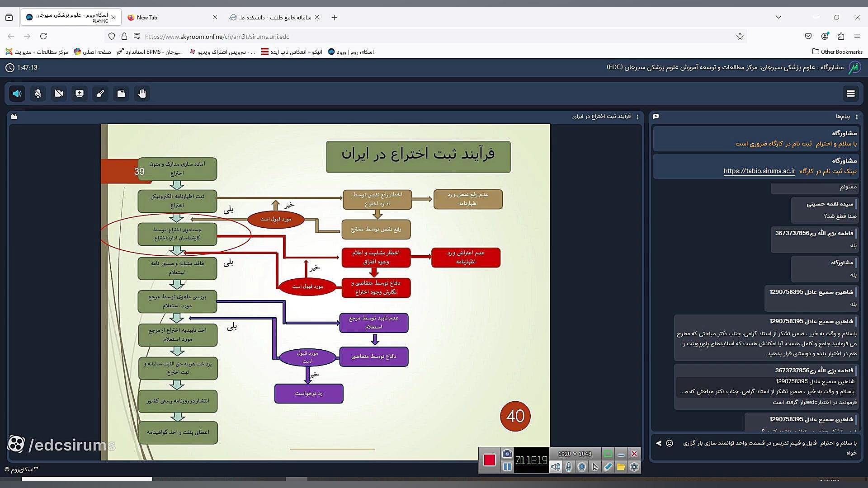Screen dimensions: 868x488
Task: Click the screen share icon
Action: coord(80,94)
